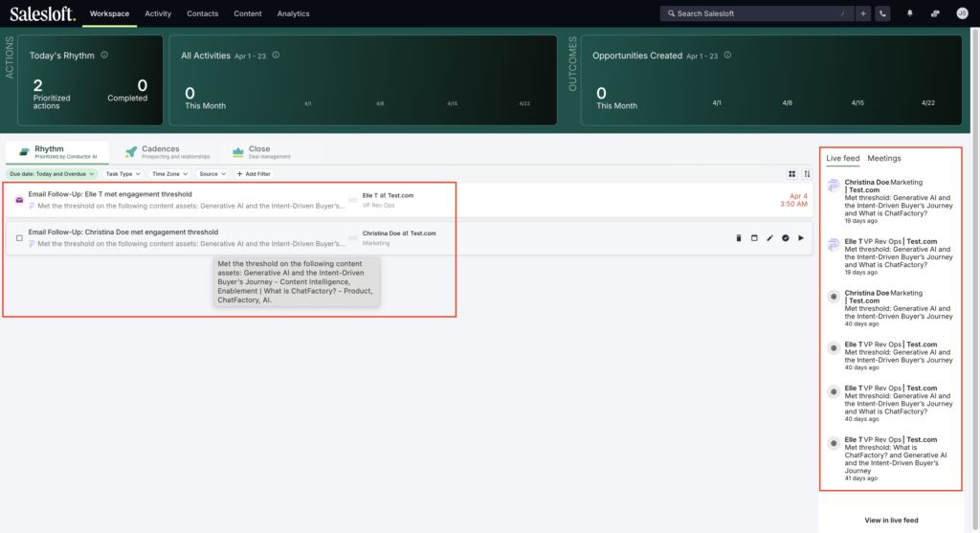Open Email Follow-Up: Elle T task title
Viewport: 980px width, 533px height.
110,194
